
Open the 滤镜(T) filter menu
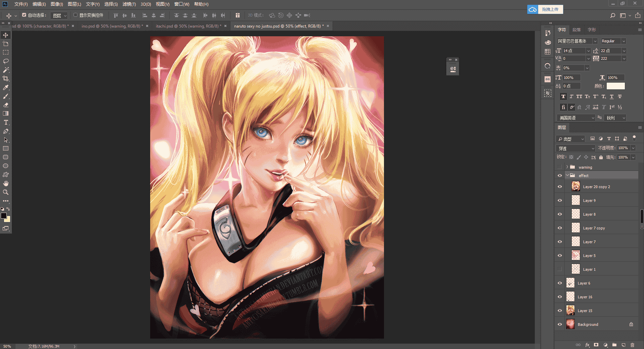point(129,4)
